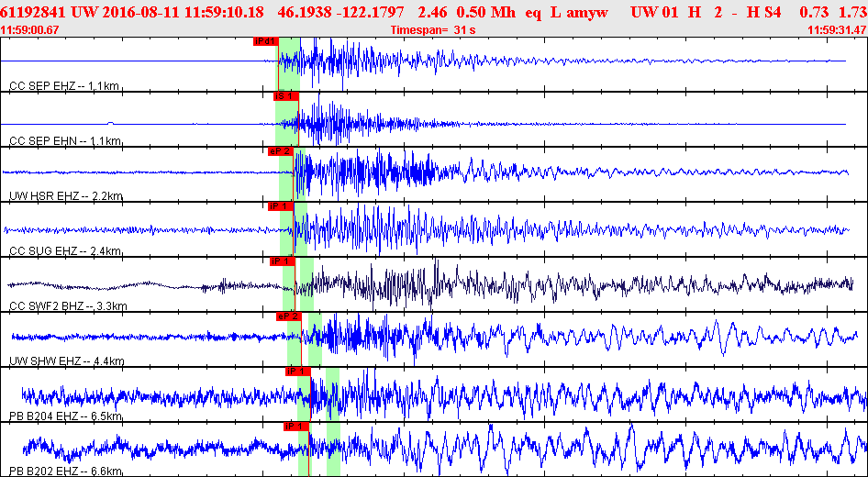Select the UW SHW EHZ channel label
The height and width of the screenshot is (477, 868).
click(66, 361)
